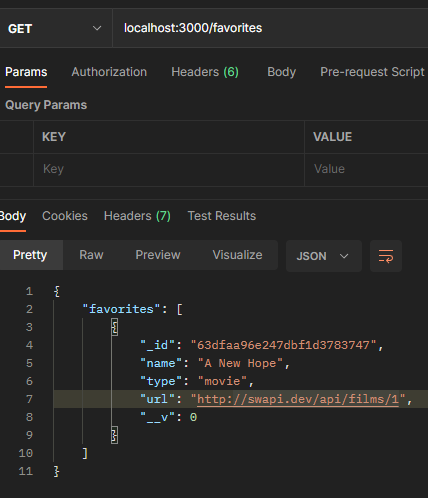The width and height of the screenshot is (428, 498).
Task: Select the response Body tab
Action: point(13,216)
